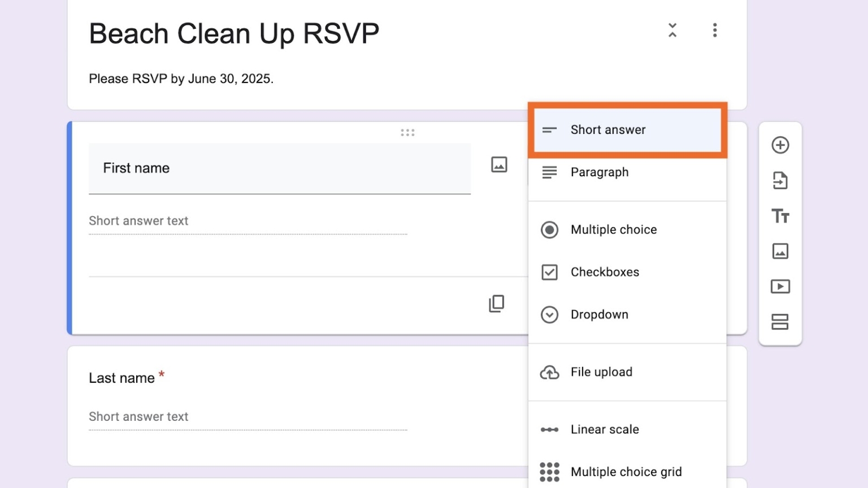Add a title and description block
Image resolution: width=868 pixels, height=488 pixels.
[x=780, y=216]
